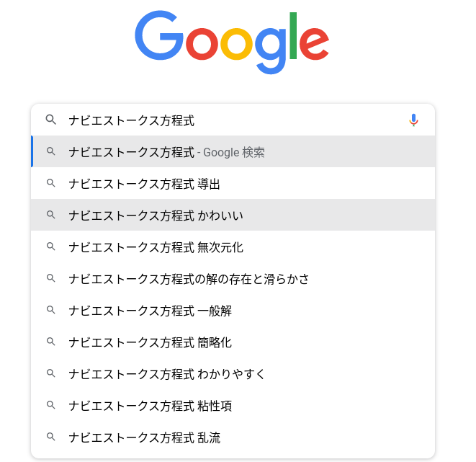This screenshot has height=462, width=476.
Task: Select the 'ナビエストークス方程式 導出' suggestion
Action: tap(144, 184)
